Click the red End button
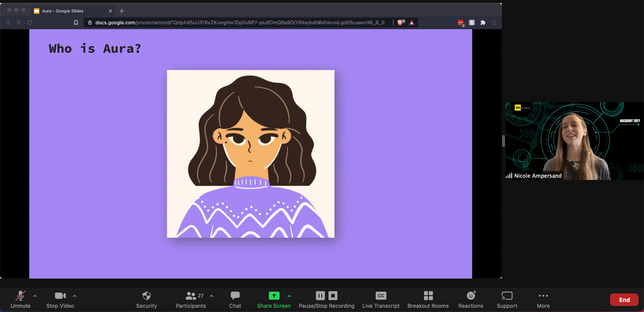644x312 pixels. coord(624,300)
